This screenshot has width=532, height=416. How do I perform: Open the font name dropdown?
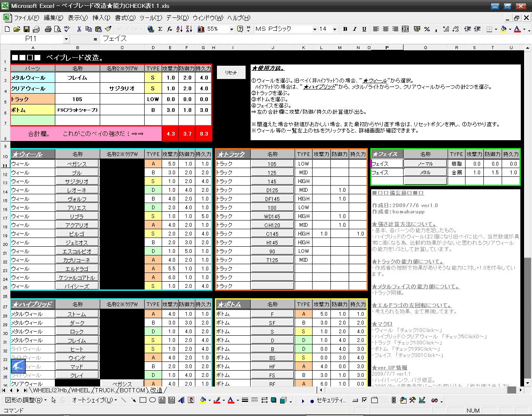point(314,29)
